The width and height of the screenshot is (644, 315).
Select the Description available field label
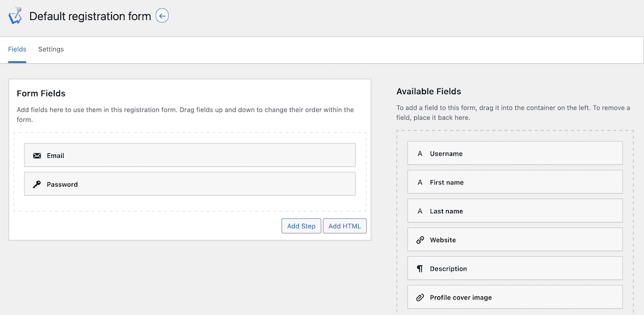(x=448, y=269)
